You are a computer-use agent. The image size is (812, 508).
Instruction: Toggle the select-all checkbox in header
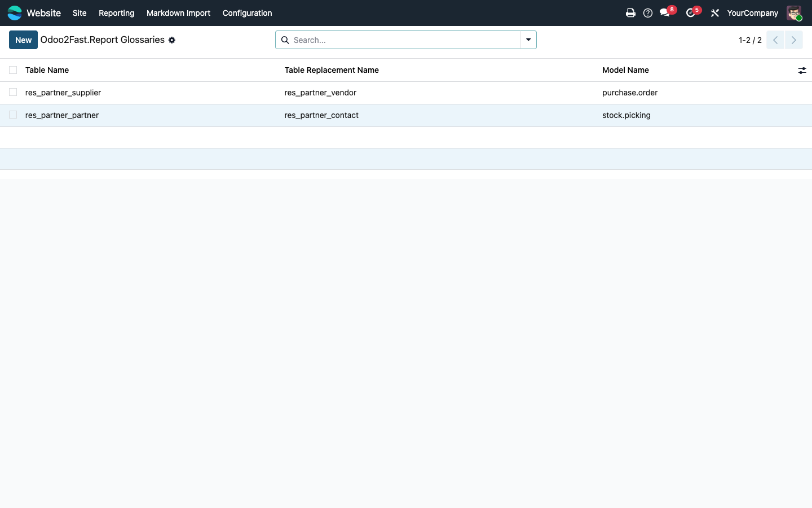[x=13, y=70]
